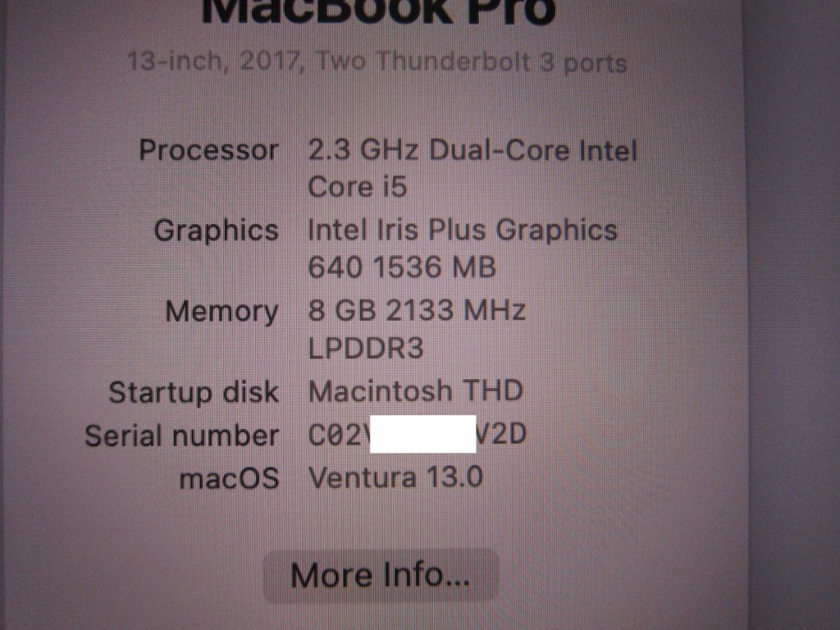This screenshot has width=840, height=630.
Task: Click the white redaction box on serial
Action: 422,434
